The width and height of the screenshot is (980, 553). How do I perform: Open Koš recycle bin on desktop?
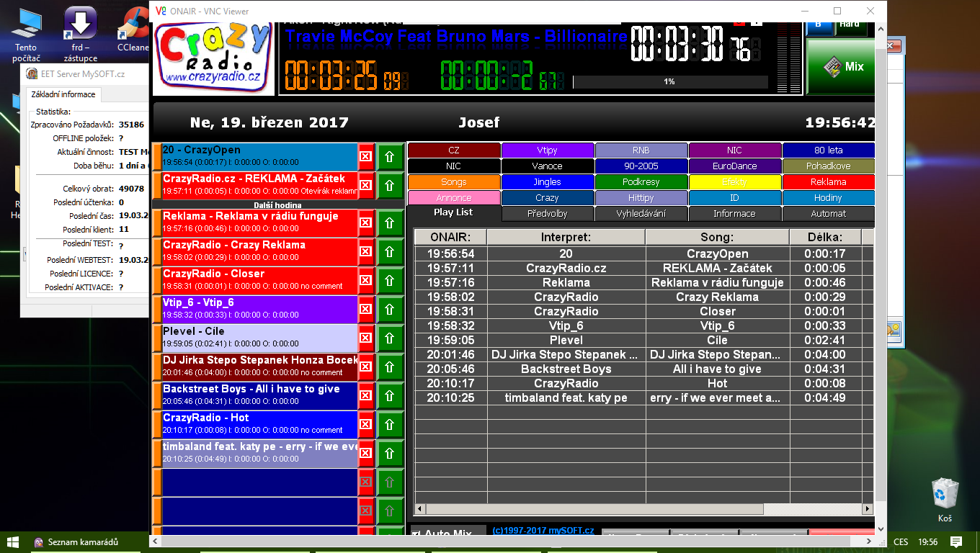[x=945, y=500]
